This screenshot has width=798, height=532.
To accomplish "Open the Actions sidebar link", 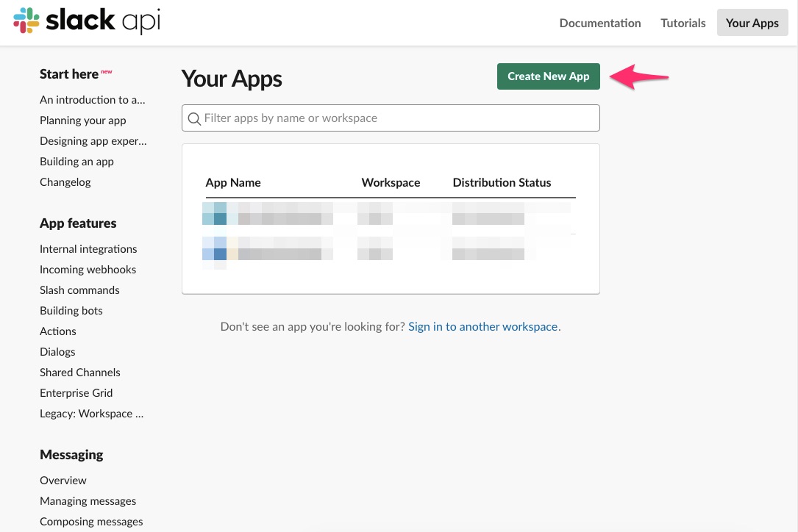I will 58,331.
